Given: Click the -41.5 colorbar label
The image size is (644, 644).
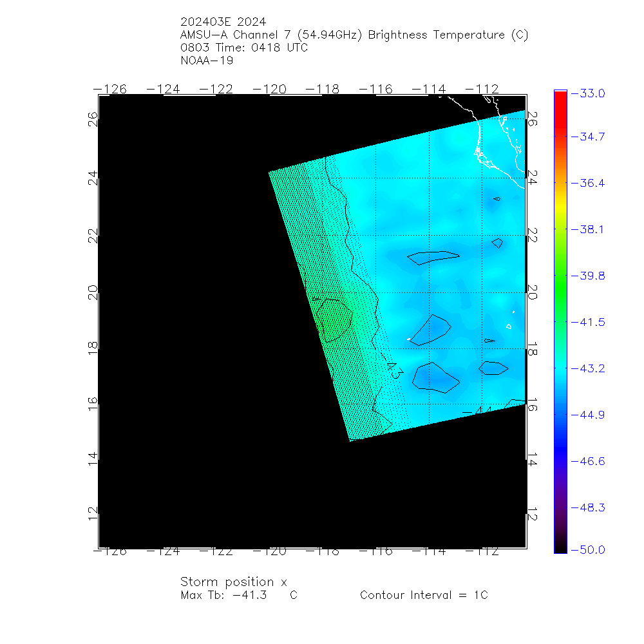Looking at the screenshot, I should pos(588,322).
